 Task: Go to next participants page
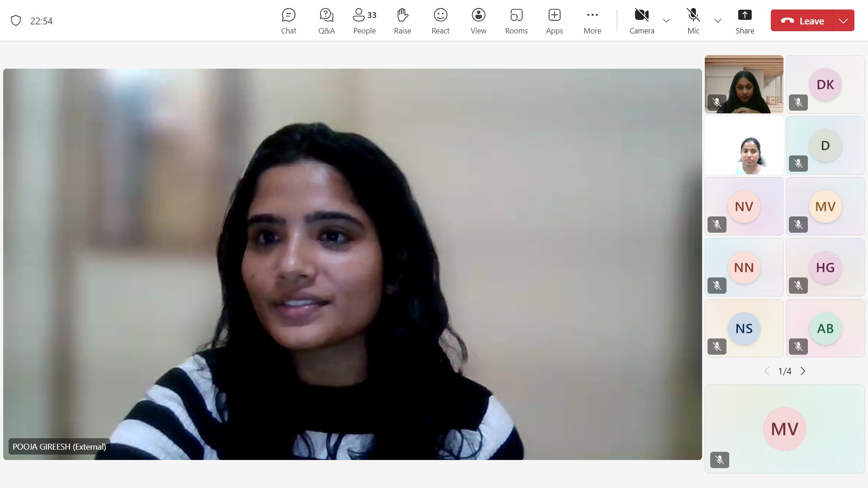tap(803, 371)
